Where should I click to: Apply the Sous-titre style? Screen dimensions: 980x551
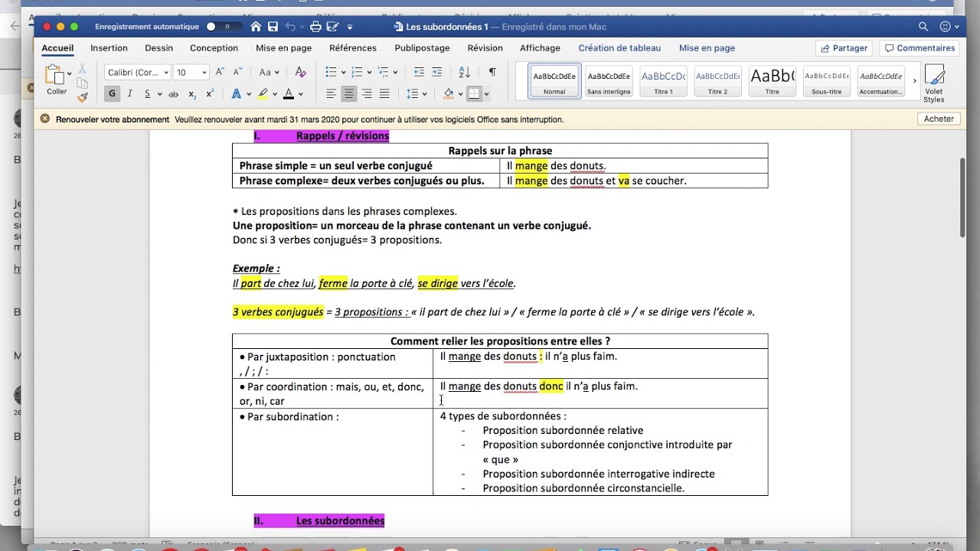(x=826, y=81)
